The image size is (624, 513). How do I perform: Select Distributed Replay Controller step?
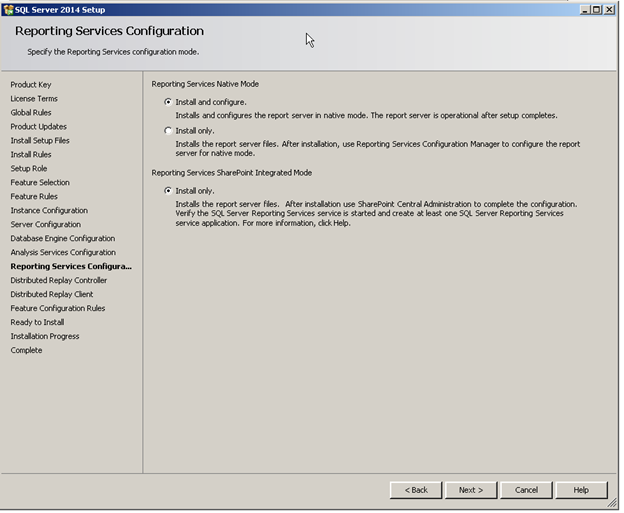click(x=59, y=280)
